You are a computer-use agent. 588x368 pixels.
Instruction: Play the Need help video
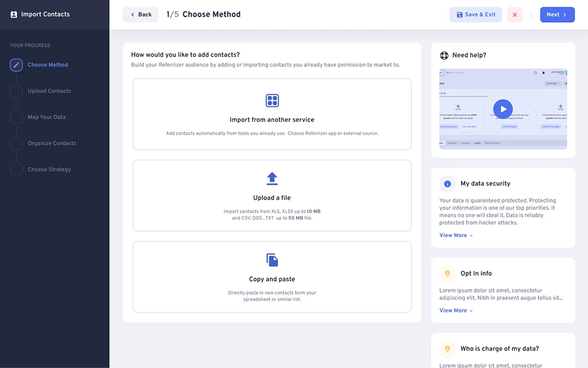[x=503, y=109]
